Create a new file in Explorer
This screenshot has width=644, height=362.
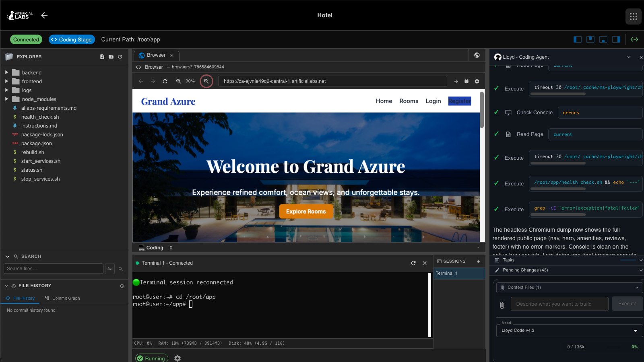click(x=102, y=57)
